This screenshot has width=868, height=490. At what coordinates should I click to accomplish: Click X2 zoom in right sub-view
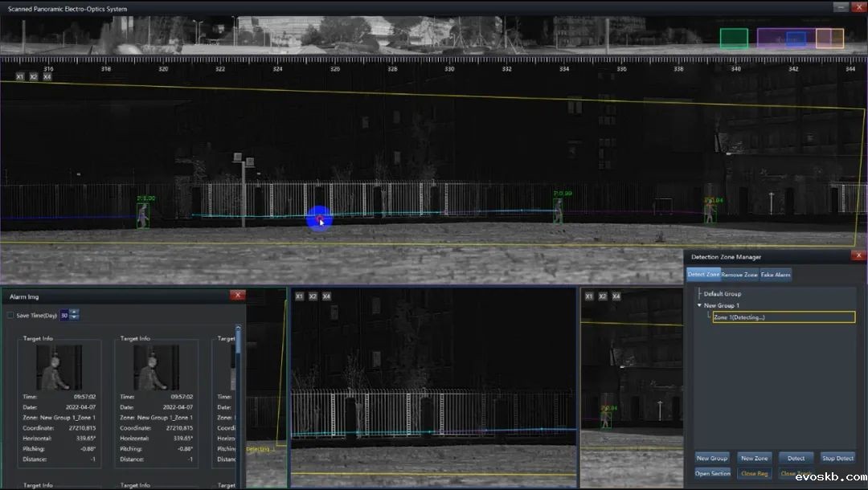coord(603,296)
